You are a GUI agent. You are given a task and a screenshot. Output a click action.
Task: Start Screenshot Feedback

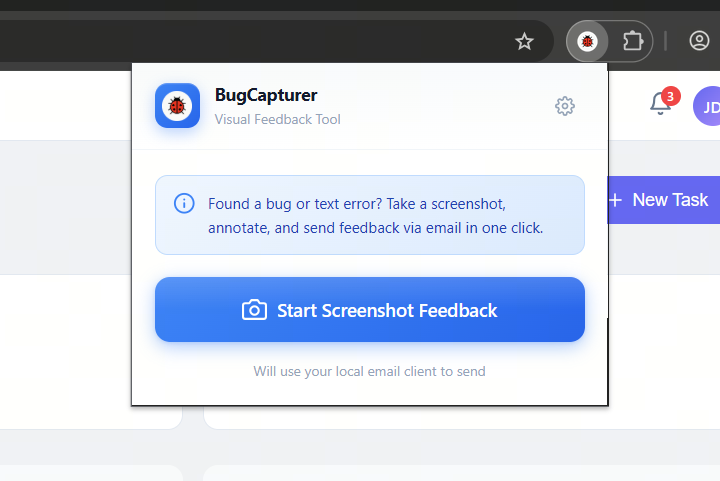click(370, 309)
